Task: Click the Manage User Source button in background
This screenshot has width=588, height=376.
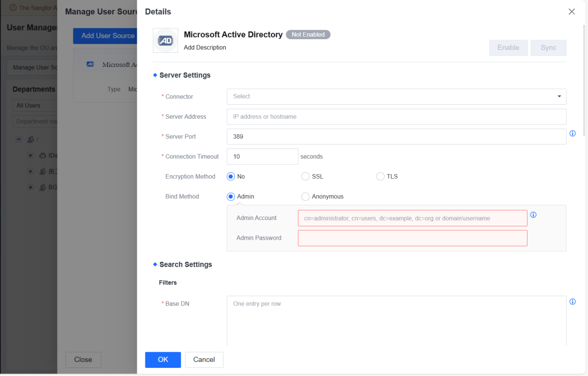Action: [x=32, y=67]
